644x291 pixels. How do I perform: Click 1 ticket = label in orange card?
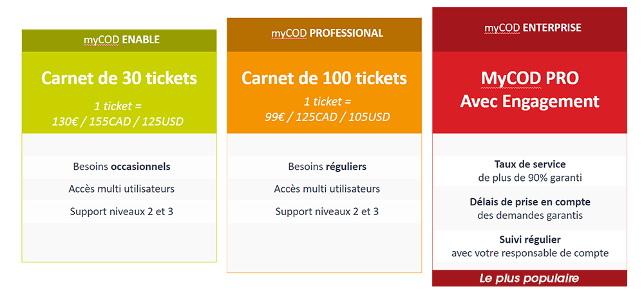327,101
